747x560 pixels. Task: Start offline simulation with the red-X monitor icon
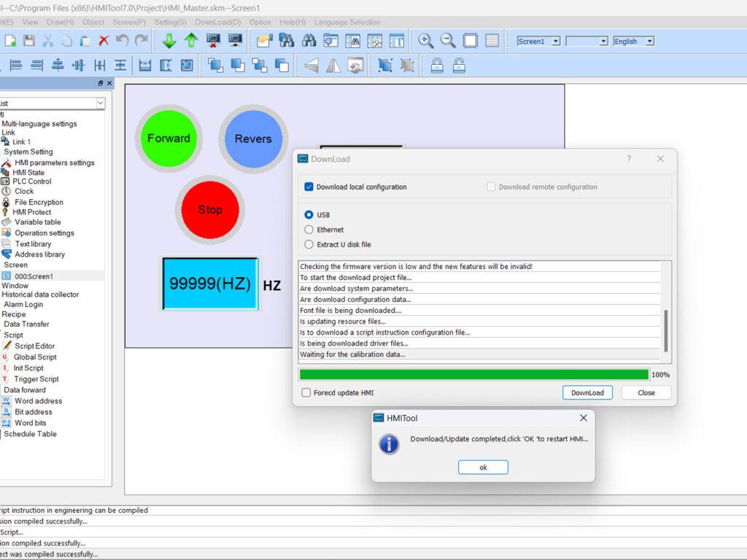213,41
